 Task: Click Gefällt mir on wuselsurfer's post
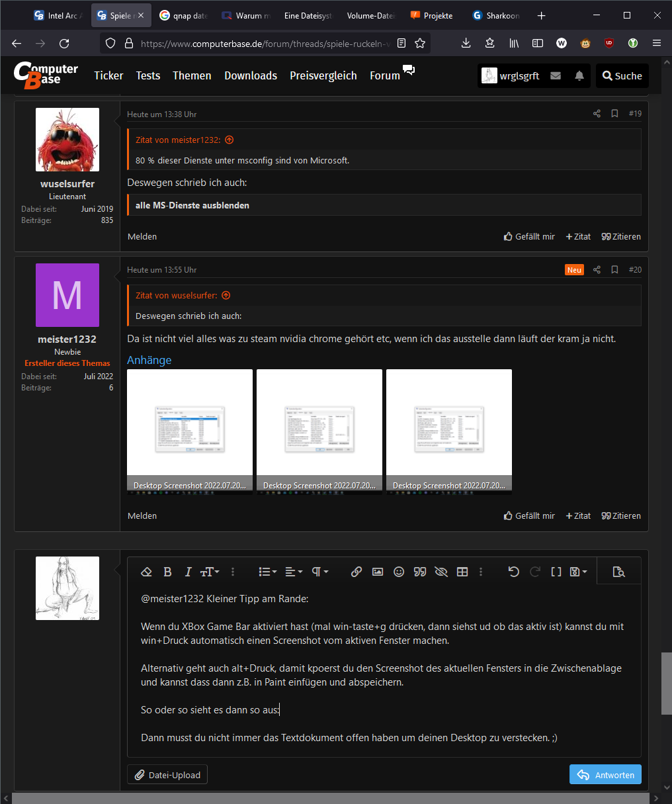coord(529,236)
